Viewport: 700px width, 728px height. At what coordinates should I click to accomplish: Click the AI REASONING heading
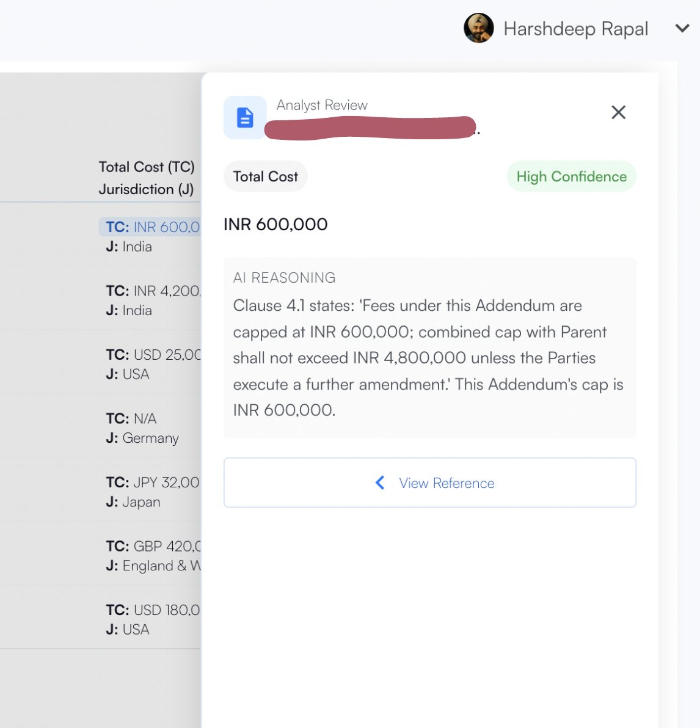(x=284, y=278)
